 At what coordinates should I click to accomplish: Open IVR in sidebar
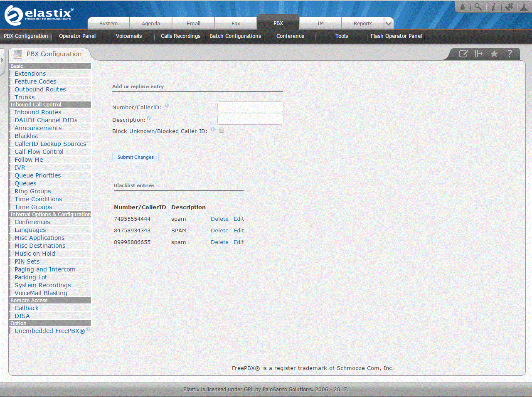point(20,168)
